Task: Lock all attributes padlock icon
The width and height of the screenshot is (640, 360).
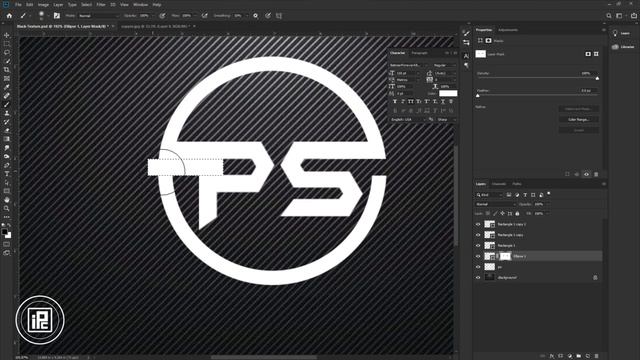Action: pos(518,213)
